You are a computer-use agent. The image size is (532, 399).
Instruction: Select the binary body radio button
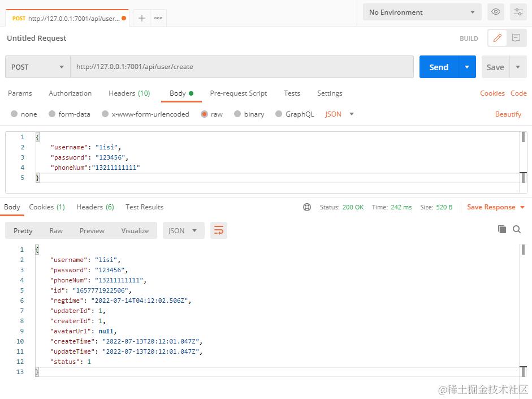pos(249,114)
